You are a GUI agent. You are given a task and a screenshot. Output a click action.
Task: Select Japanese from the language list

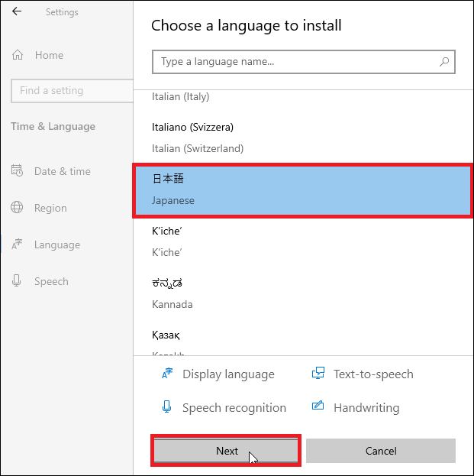303,189
